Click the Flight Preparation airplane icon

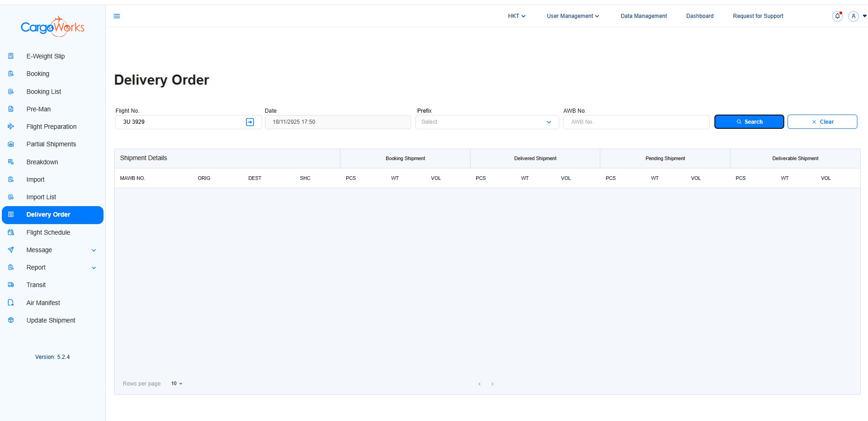pos(11,127)
